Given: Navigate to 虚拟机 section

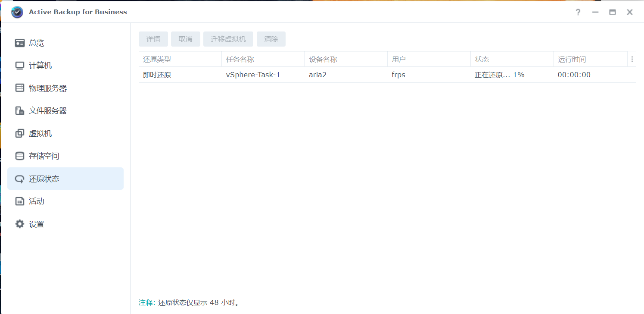Looking at the screenshot, I should click(x=65, y=133).
